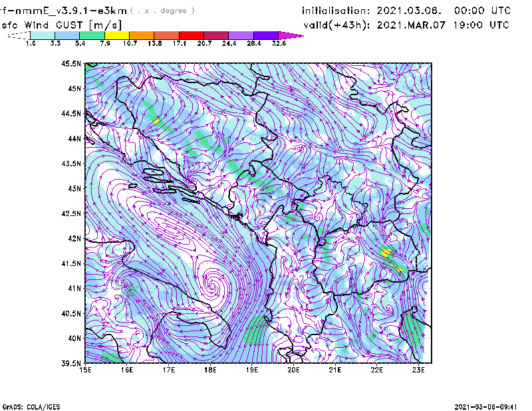
Task: Click the 'initialisation: 2021.03.06.' text
Action: point(372,11)
